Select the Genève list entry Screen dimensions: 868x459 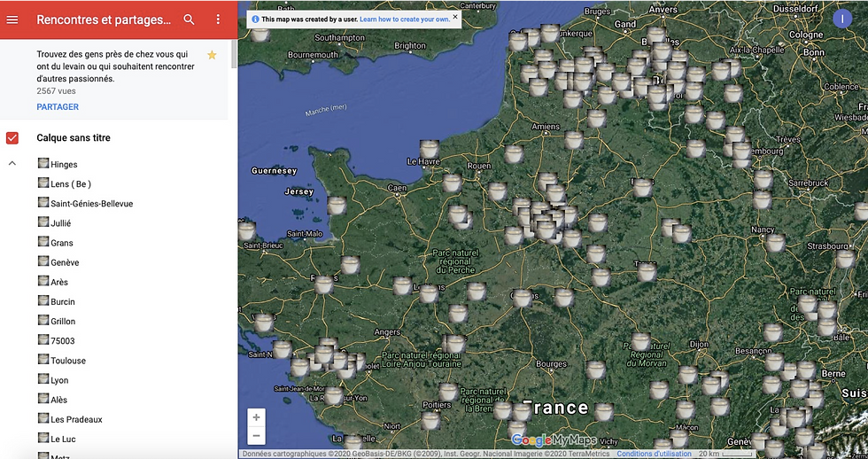click(65, 262)
